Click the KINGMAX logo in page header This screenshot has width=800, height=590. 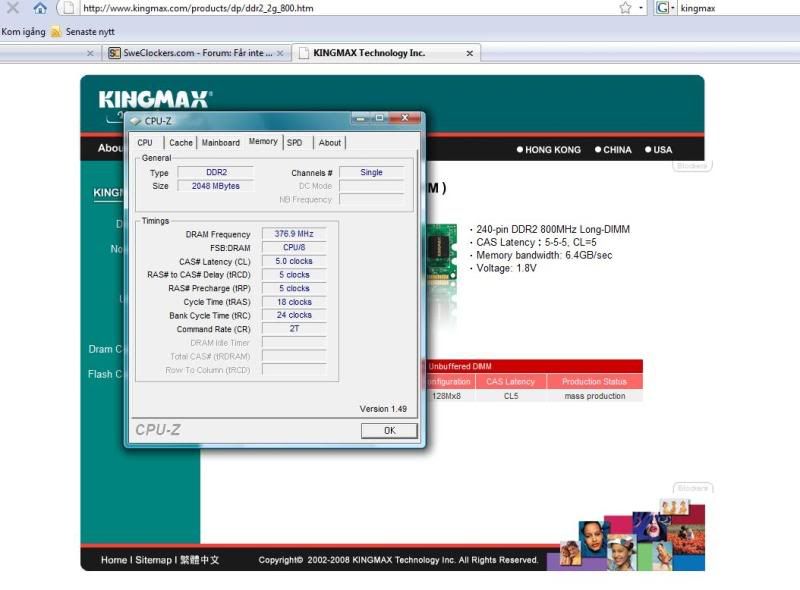[x=154, y=100]
